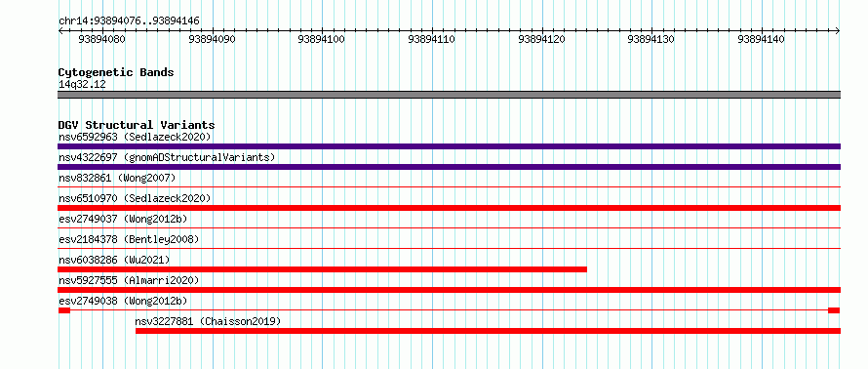Click the thin red line under esv2749037

click(x=449, y=228)
